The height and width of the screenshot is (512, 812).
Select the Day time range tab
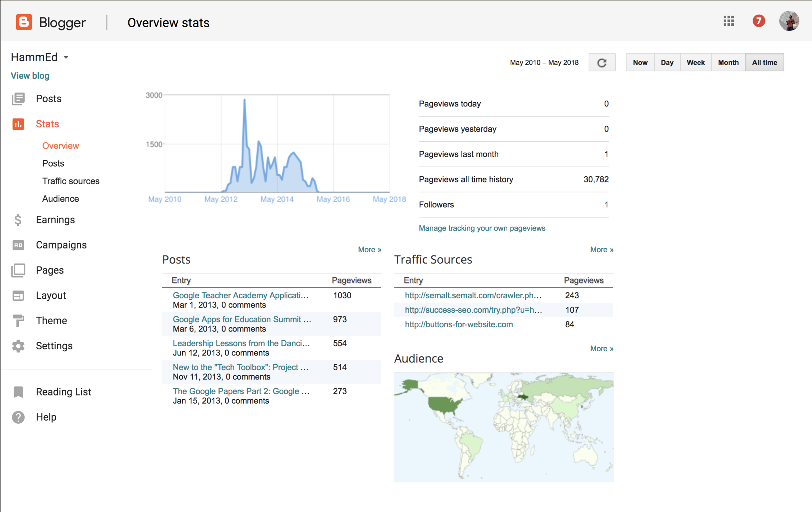tap(667, 62)
